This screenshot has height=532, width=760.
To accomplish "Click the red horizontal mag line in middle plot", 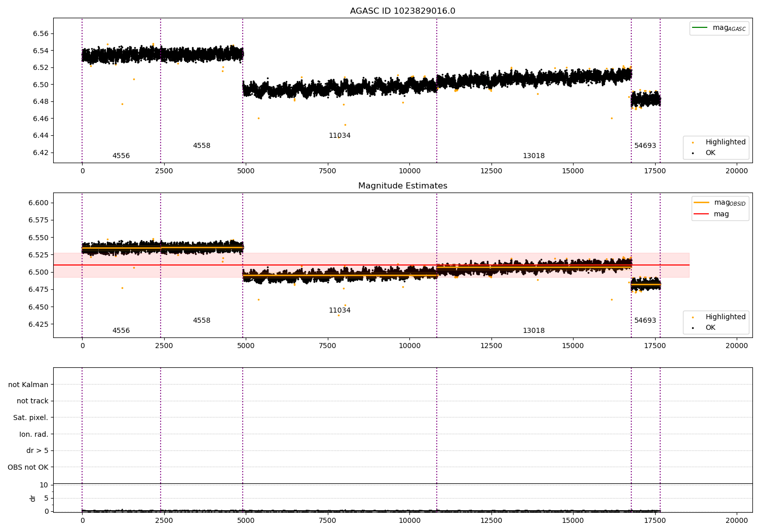I will click(371, 265).
